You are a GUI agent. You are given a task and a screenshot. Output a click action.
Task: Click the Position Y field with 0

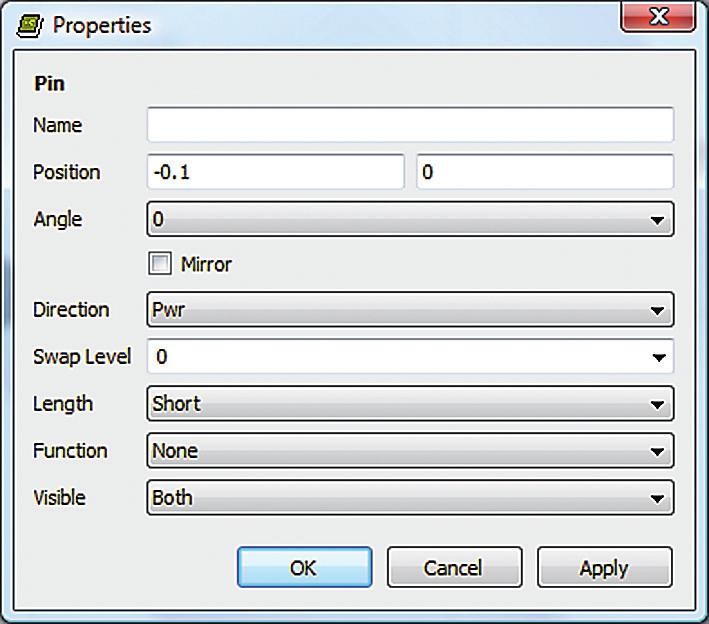[x=544, y=172]
